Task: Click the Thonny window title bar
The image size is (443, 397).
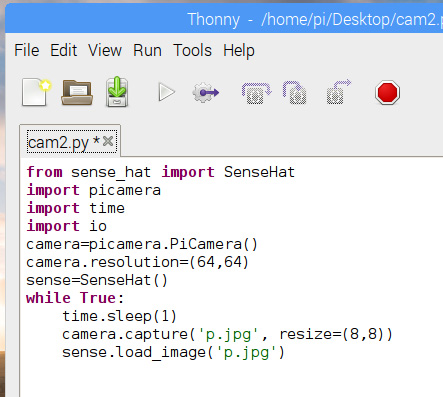Action: tap(224, 19)
